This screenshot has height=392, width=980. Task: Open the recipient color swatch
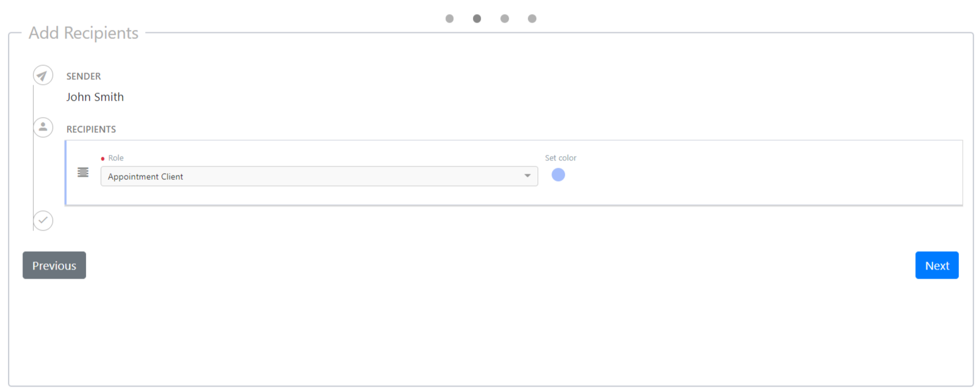tap(558, 175)
